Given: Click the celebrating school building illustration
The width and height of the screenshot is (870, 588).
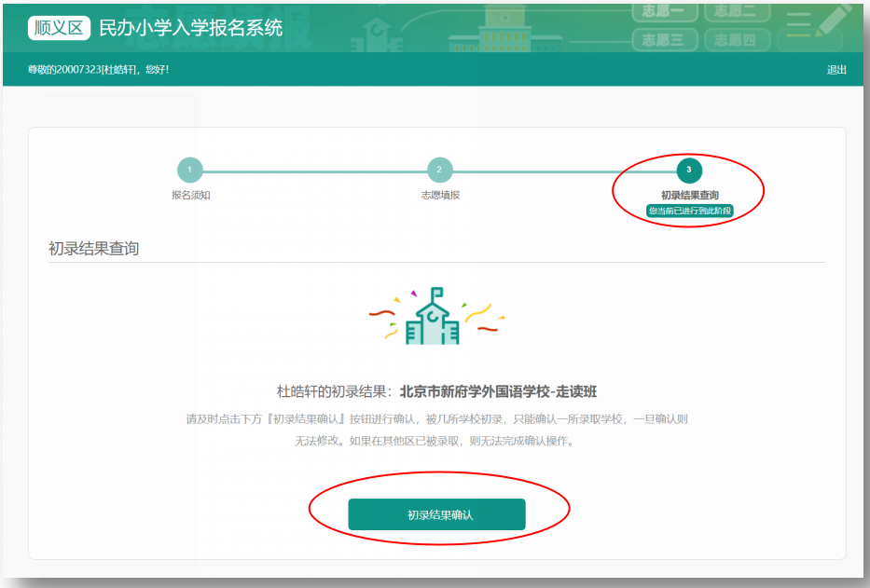Looking at the screenshot, I should point(436,316).
